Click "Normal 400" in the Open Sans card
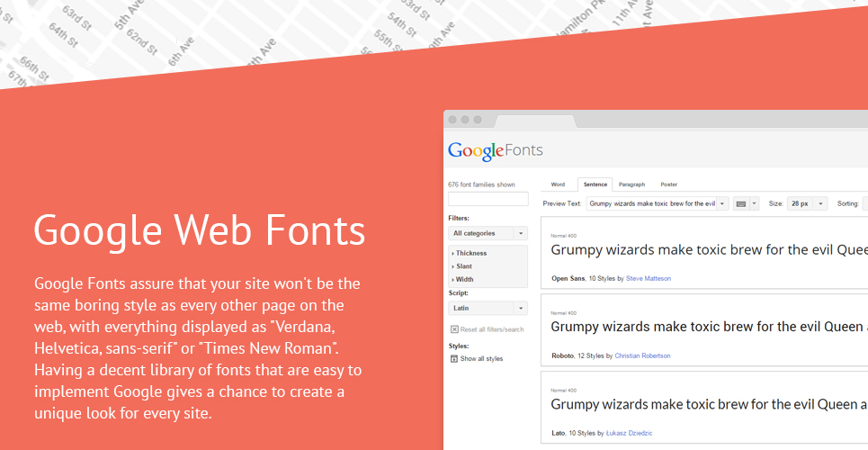This screenshot has width=868, height=450. point(564,236)
